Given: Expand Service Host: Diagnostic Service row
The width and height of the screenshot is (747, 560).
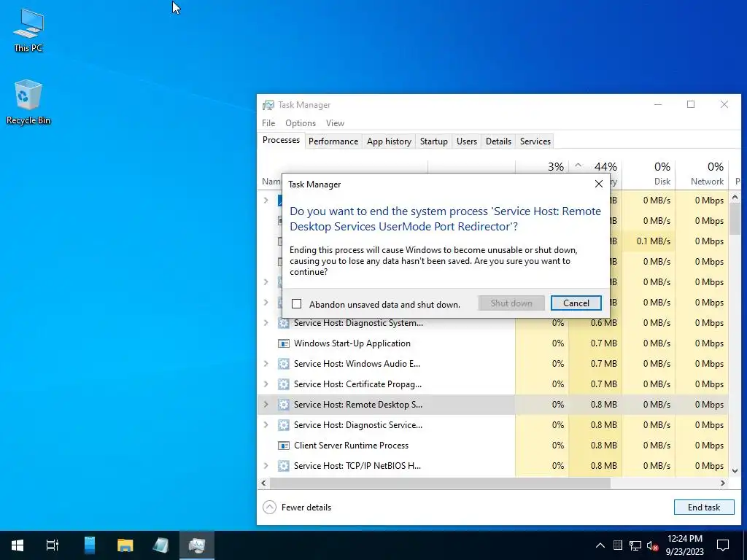Looking at the screenshot, I should pyautogui.click(x=266, y=425).
